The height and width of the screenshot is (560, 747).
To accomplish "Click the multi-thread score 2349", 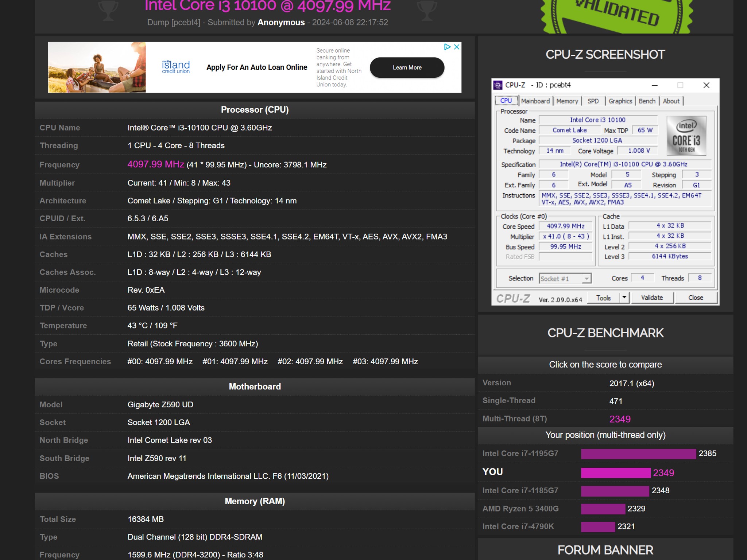I will pyautogui.click(x=620, y=419).
